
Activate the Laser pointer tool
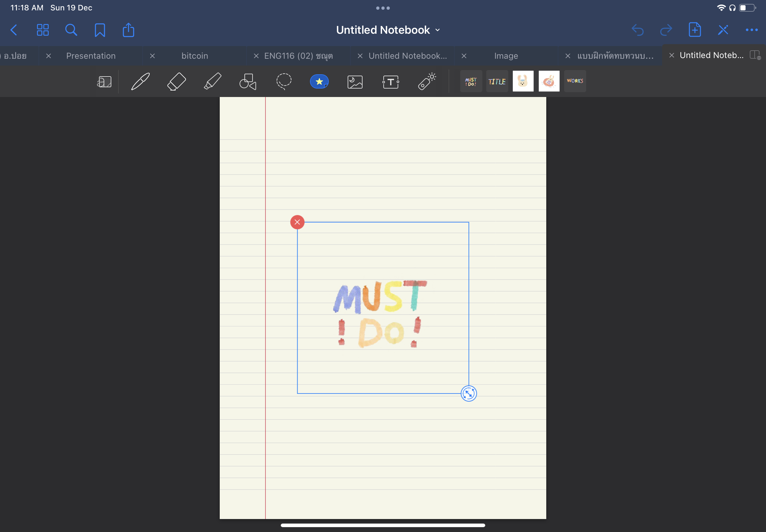pyautogui.click(x=427, y=81)
